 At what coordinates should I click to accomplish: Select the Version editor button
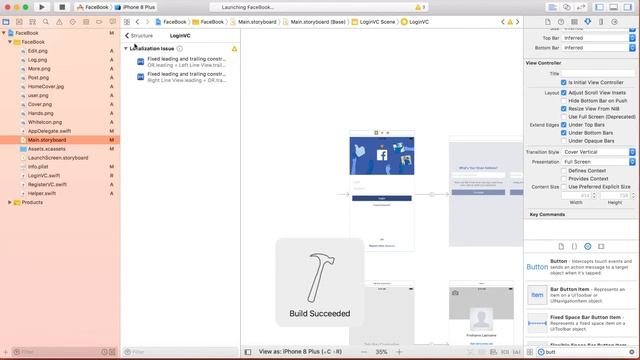pyautogui.click(x=580, y=7)
